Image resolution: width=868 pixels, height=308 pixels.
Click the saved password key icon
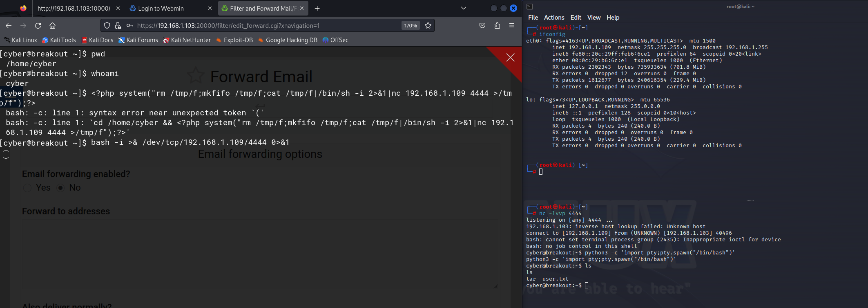130,25
